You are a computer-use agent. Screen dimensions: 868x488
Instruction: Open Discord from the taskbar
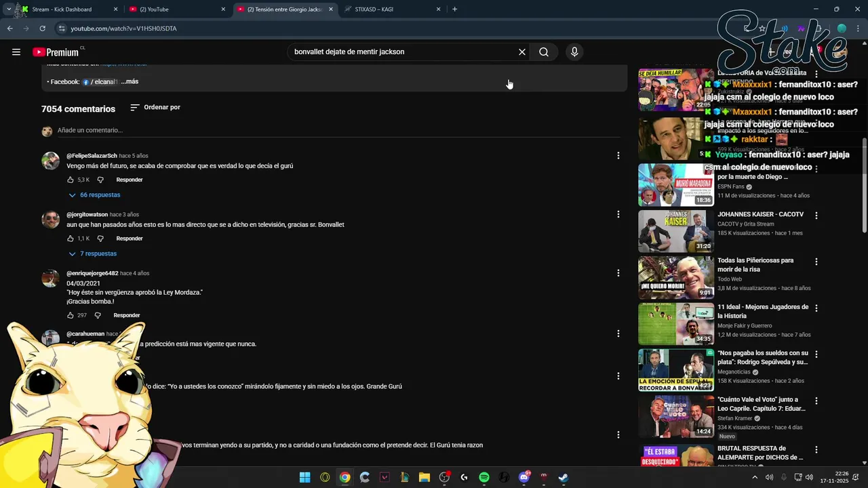524,477
